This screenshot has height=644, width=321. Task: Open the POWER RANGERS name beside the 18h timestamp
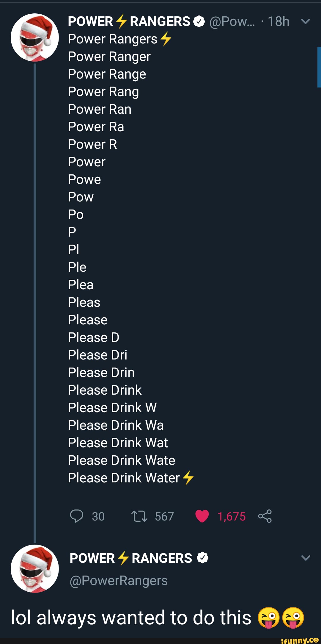tap(129, 21)
